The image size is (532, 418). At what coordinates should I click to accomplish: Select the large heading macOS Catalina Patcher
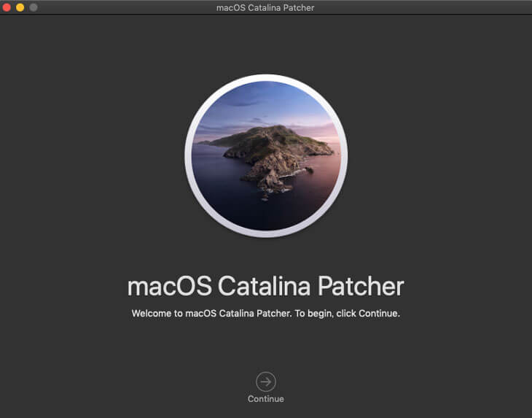265,286
